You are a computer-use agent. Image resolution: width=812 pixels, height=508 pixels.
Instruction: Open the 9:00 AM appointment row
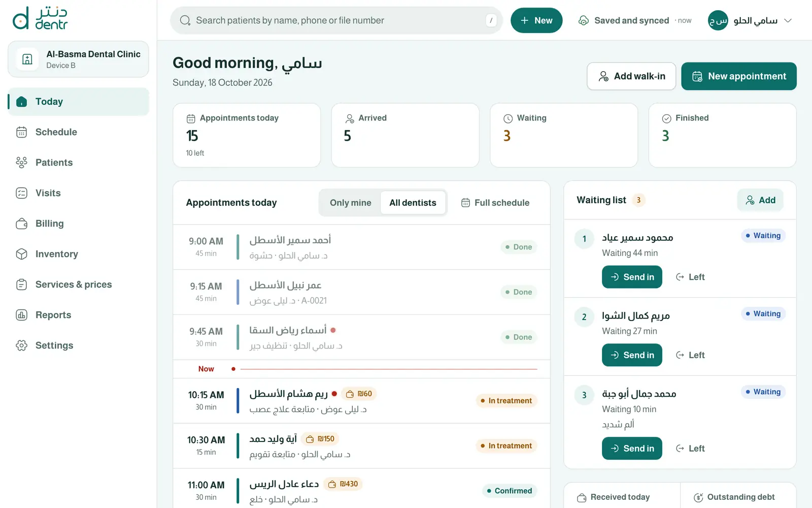click(361, 247)
